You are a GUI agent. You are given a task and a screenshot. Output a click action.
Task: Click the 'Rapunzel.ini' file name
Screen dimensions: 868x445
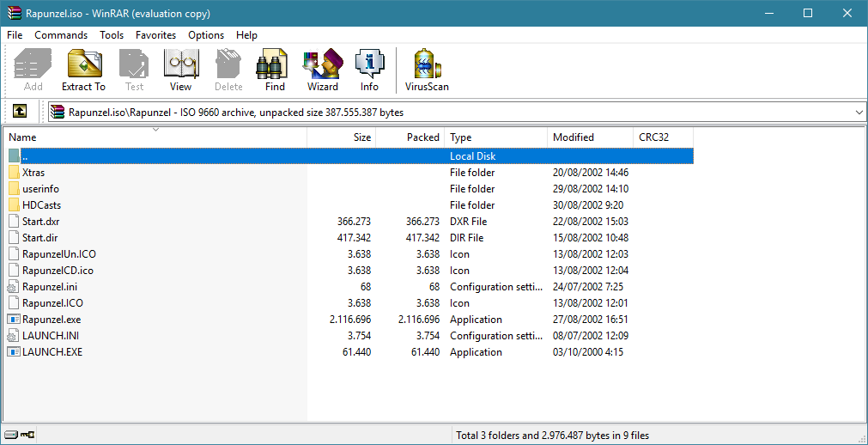pos(49,287)
